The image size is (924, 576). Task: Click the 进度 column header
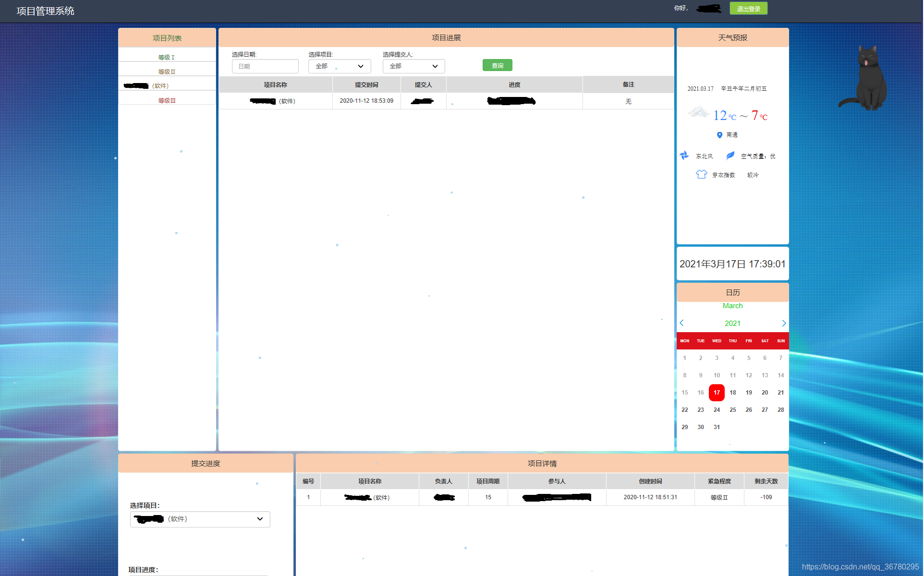coord(514,85)
